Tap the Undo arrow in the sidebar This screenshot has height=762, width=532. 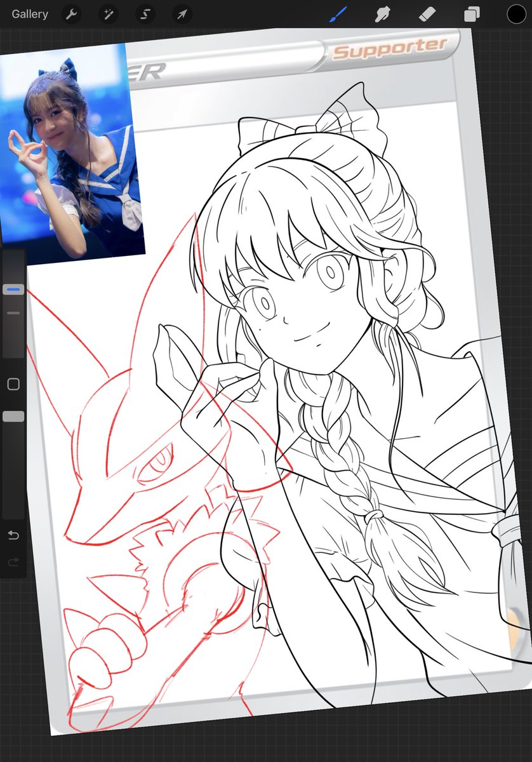click(13, 535)
